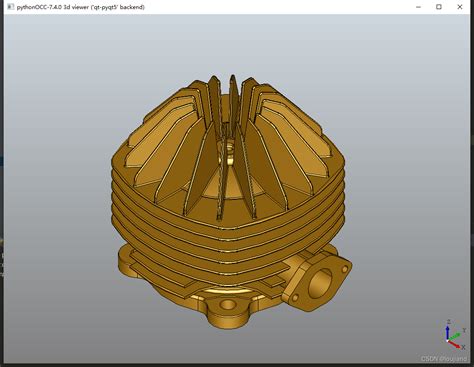Screen dimensions: 474x367
Task: Pick the upper-right small hole on side flange
Action: (x=345, y=268)
